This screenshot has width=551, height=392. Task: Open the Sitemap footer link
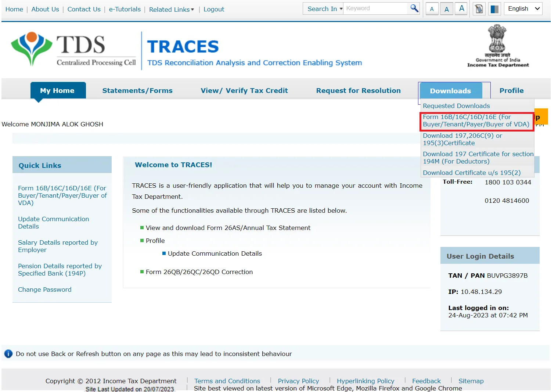click(x=471, y=381)
